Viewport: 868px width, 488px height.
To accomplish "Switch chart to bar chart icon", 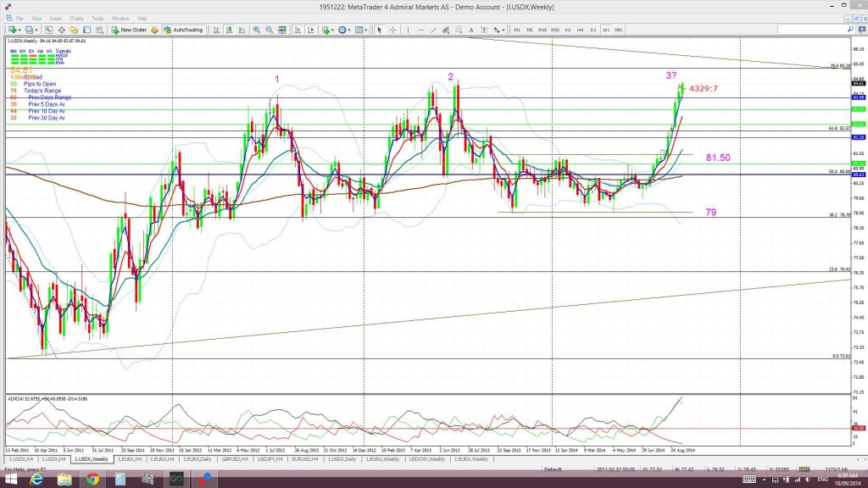I will (x=216, y=30).
